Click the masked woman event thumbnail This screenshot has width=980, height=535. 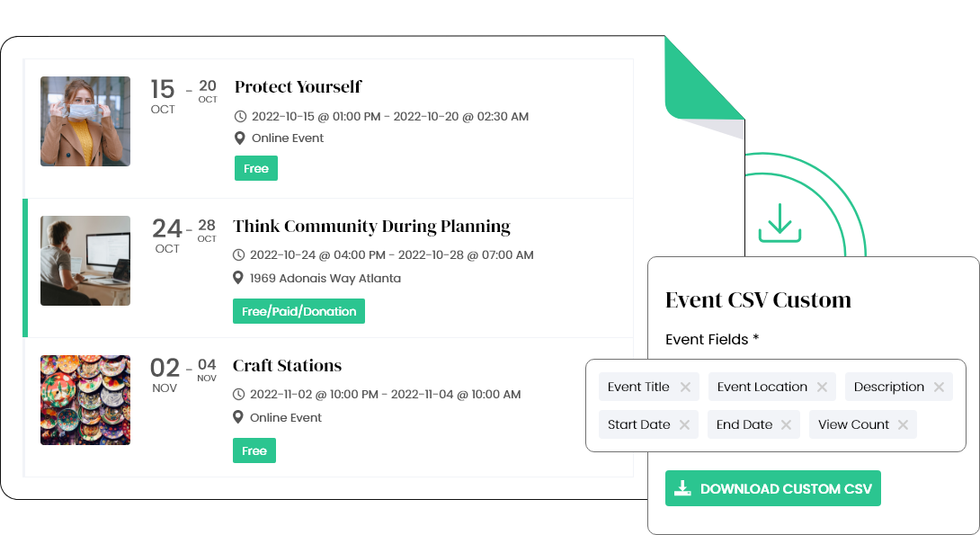(85, 121)
